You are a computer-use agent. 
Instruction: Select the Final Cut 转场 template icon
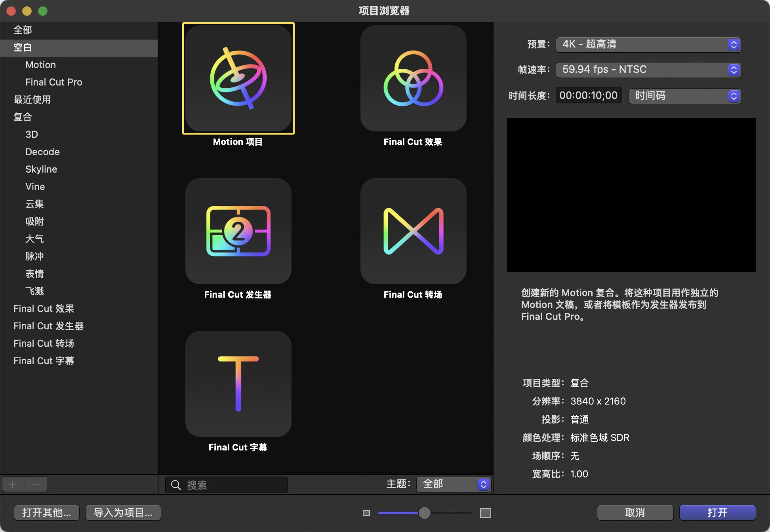pos(413,231)
